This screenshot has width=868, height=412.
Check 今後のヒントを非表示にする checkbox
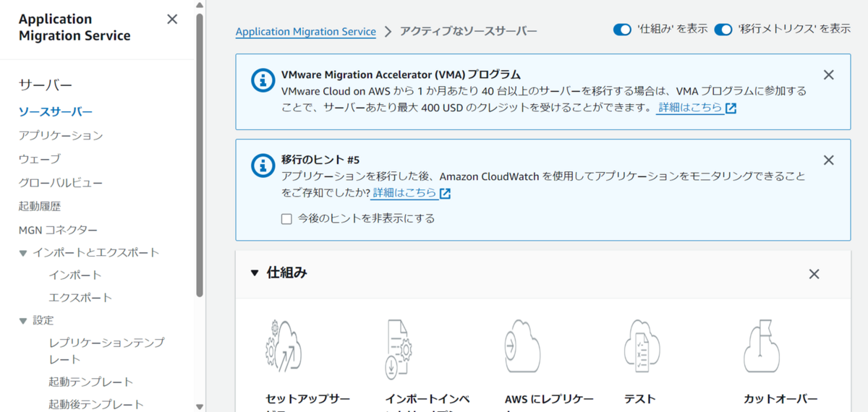[x=286, y=218]
